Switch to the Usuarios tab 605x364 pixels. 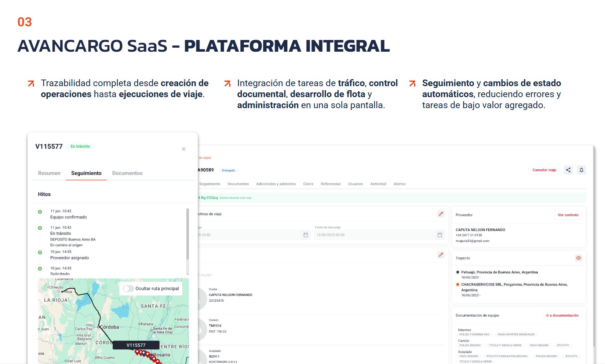[356, 184]
